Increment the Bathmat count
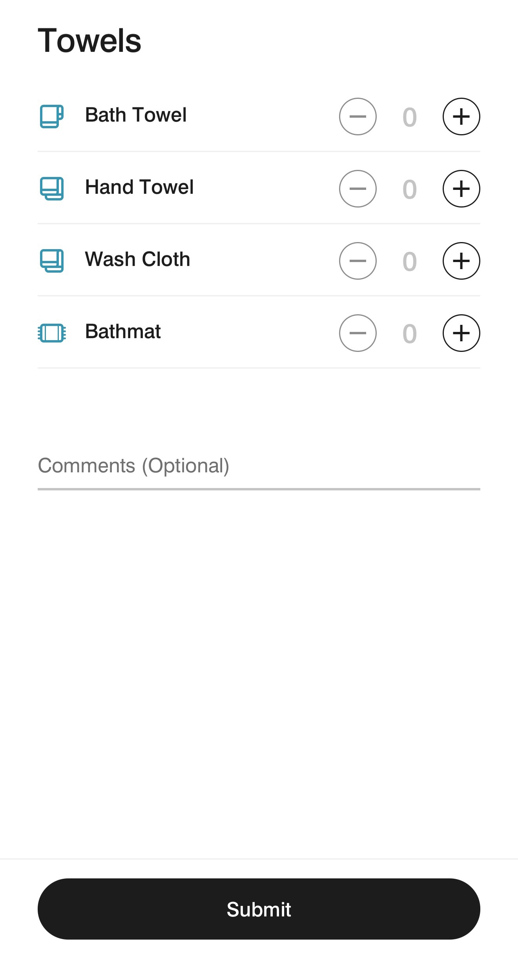 point(461,333)
